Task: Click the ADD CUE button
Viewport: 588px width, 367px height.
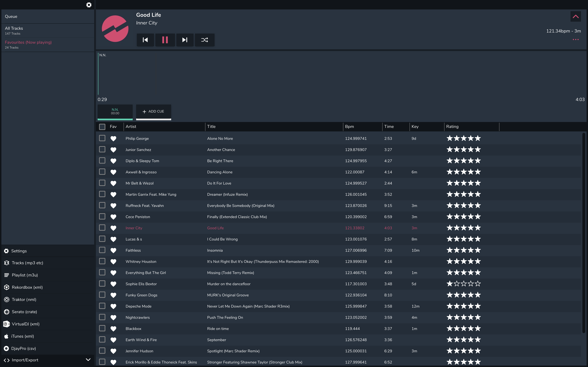Action: pos(153,111)
